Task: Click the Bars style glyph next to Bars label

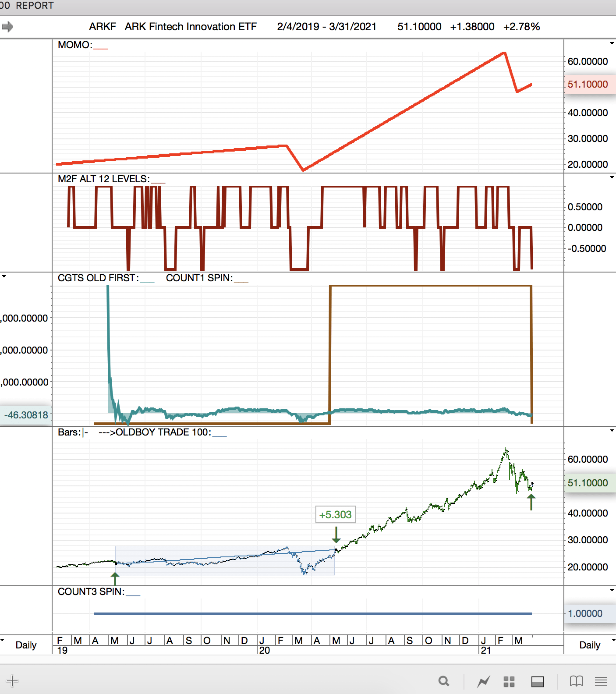Action: click(85, 432)
